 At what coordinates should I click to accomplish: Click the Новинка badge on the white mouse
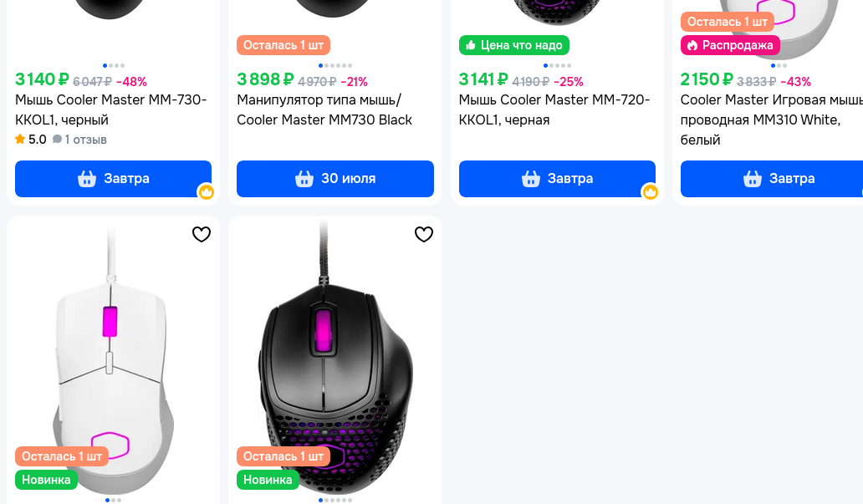[x=46, y=480]
